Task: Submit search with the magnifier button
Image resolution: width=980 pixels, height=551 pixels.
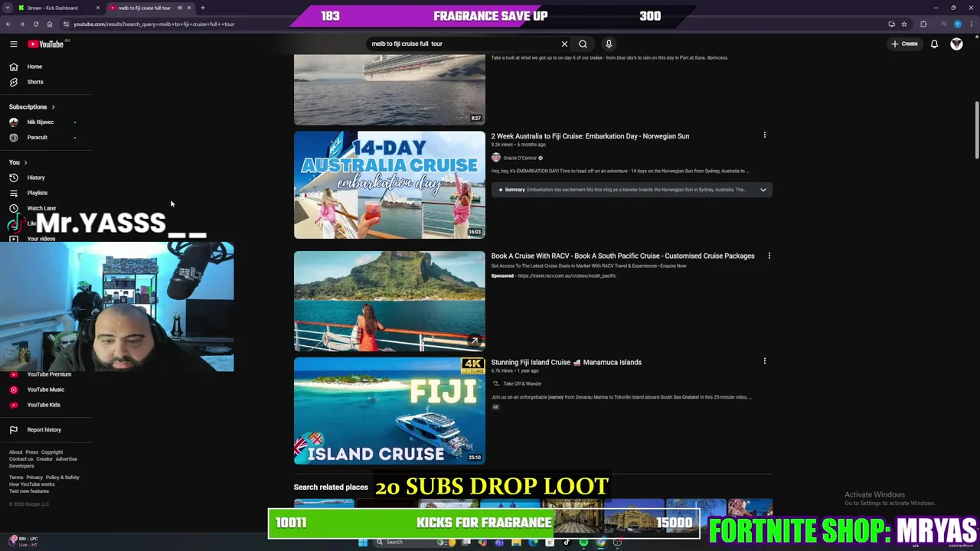Action: pyautogui.click(x=583, y=44)
